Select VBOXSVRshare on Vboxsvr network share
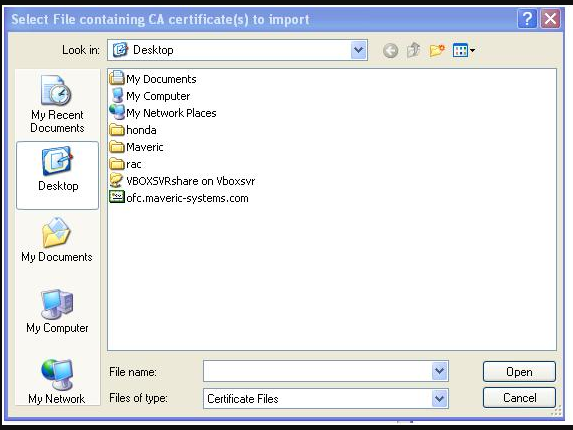Screen dimensions: 573x430 [x=182, y=181]
